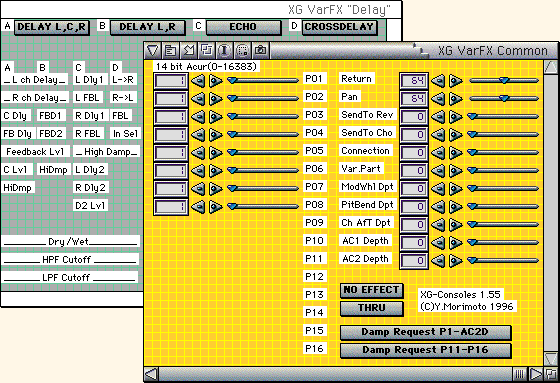The image size is (560, 383).
Task: Click 14 bit P08 left arrow
Action: coord(198,207)
